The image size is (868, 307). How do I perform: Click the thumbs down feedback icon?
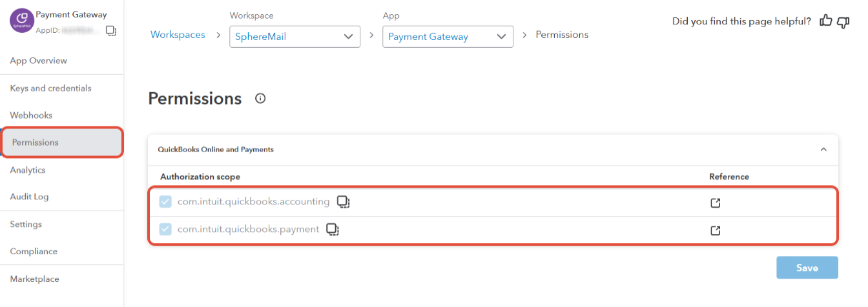pos(843,21)
